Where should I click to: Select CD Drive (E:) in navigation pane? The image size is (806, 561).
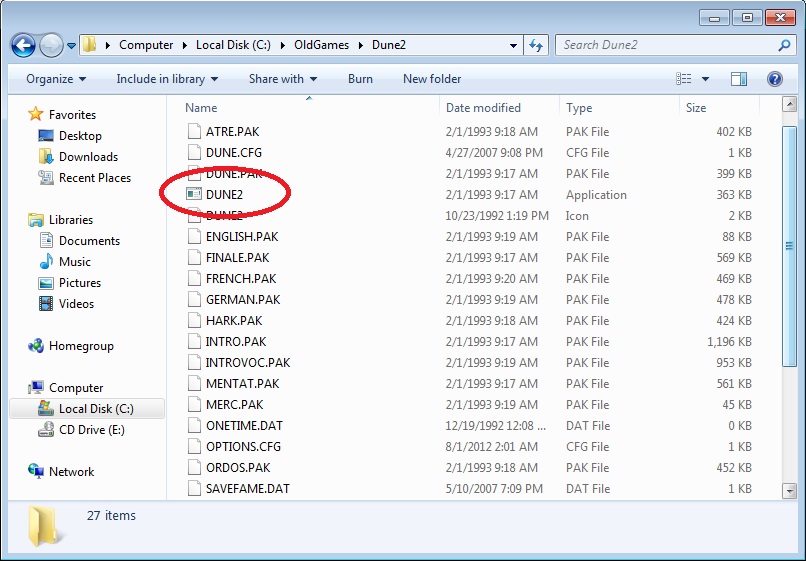point(81,430)
